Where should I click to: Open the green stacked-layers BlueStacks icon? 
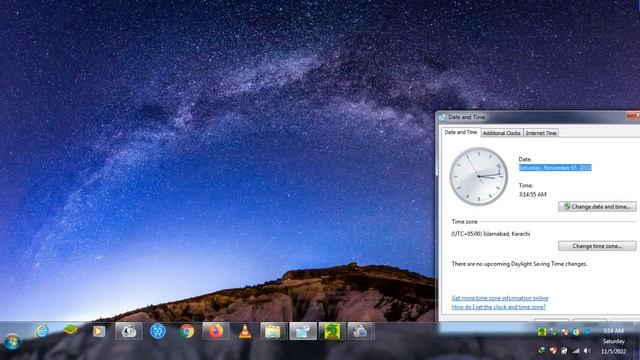[71, 330]
